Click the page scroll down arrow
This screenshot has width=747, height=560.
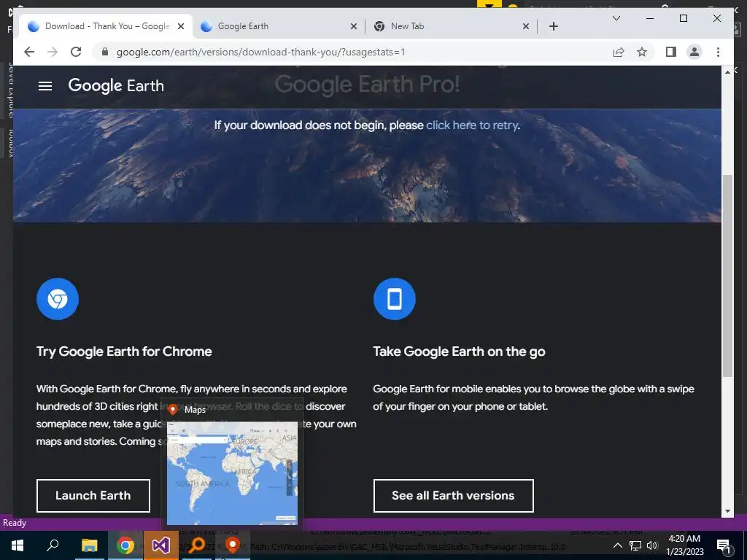[x=727, y=511]
